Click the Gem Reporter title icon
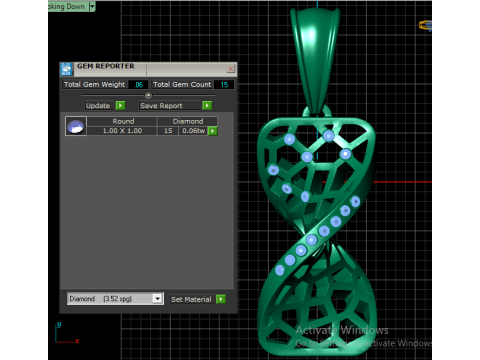480x360 pixels. click(66, 69)
